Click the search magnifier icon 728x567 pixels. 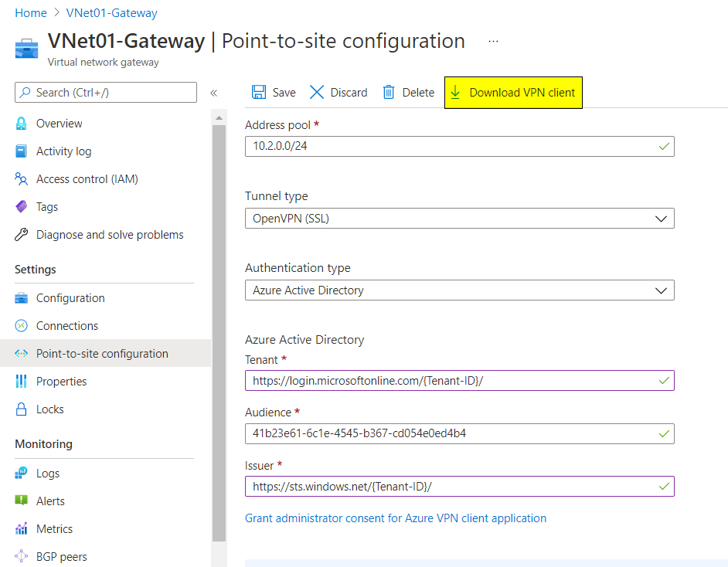(x=25, y=93)
